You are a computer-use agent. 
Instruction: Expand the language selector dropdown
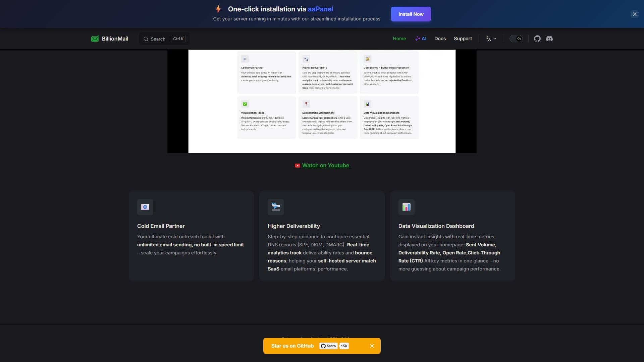click(491, 39)
